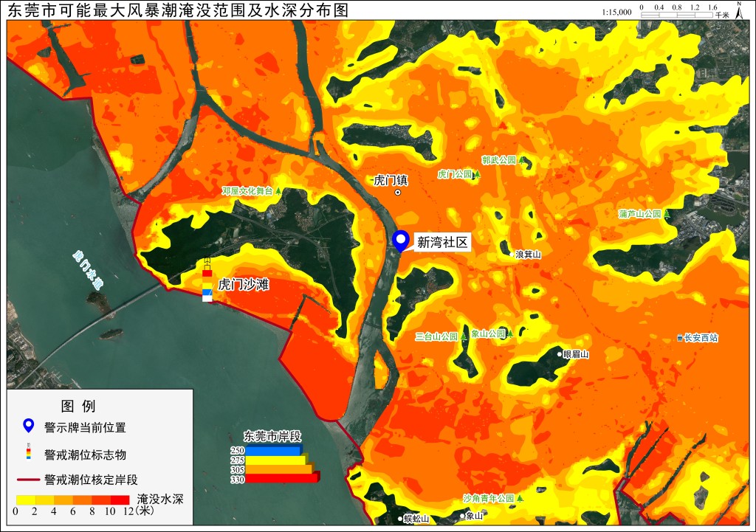
Task: Click the tree icon next to 蒲芦山公园
Action: pos(667,213)
